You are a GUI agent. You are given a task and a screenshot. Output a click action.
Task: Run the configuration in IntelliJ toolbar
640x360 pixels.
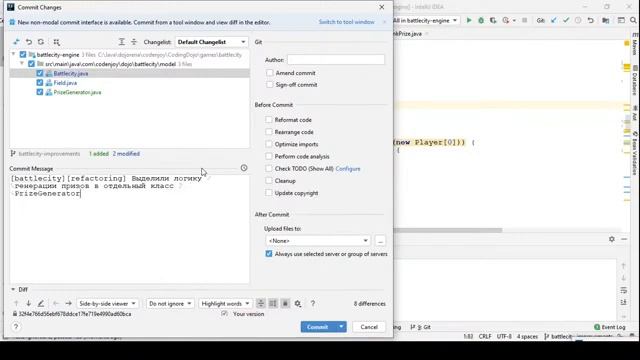pyautogui.click(x=469, y=20)
